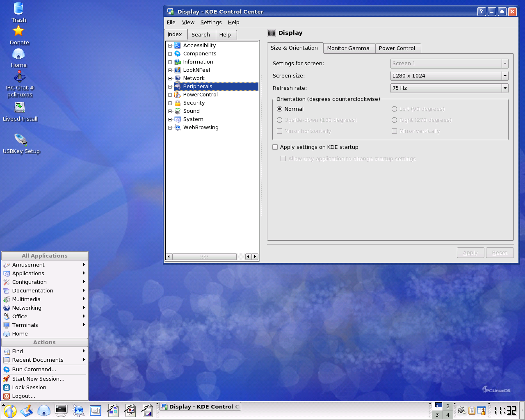
Task: Click the tree scrollbar right arrow
Action: click(255, 257)
